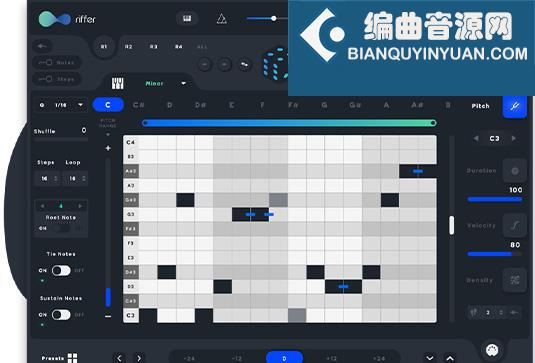
Task: Click the blue-green range bar above grid
Action: (x=289, y=123)
